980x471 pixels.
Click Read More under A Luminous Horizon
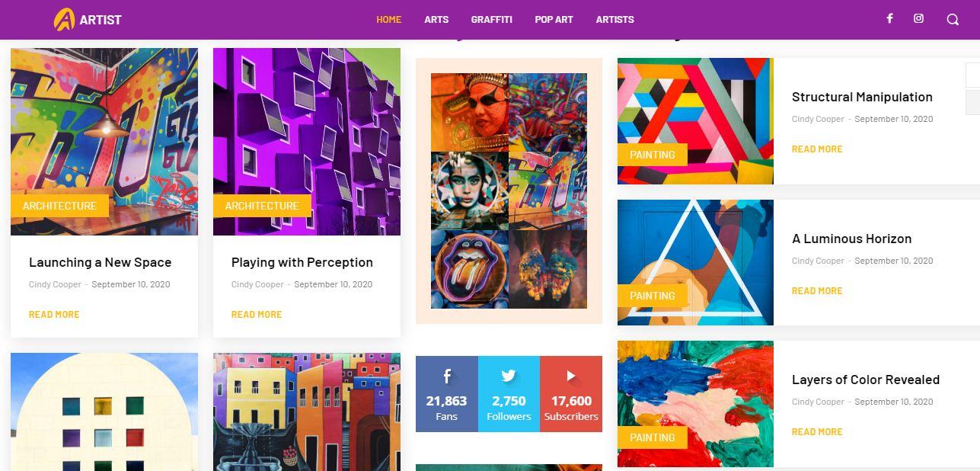pyautogui.click(x=817, y=290)
